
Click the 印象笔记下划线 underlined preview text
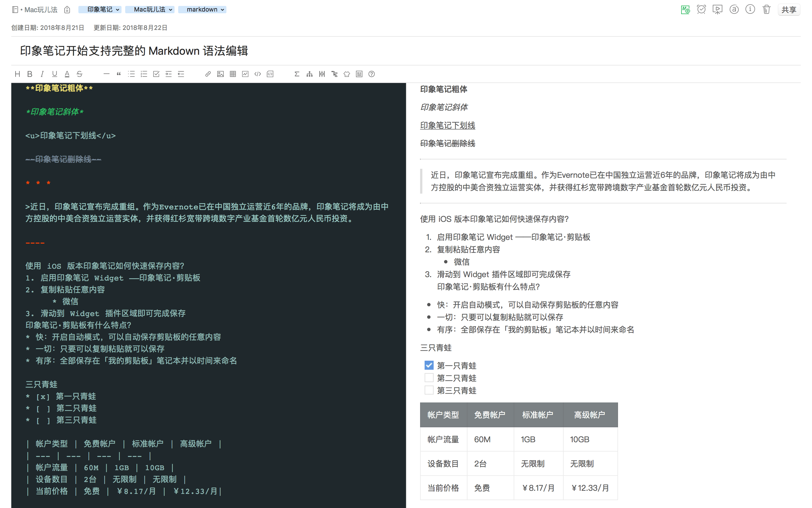click(448, 125)
